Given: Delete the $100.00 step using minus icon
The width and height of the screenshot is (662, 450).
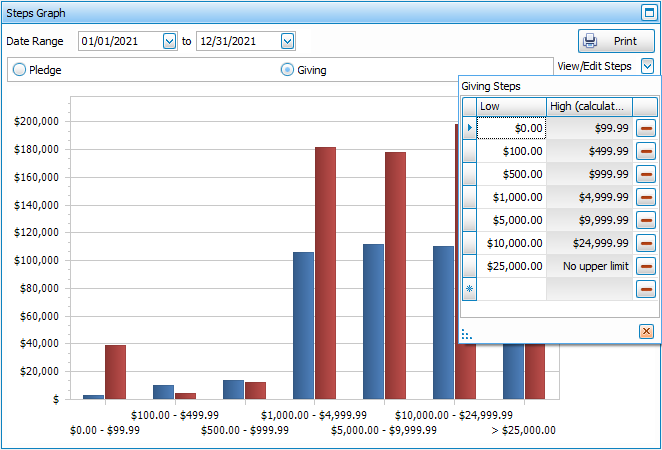Looking at the screenshot, I should point(646,151).
